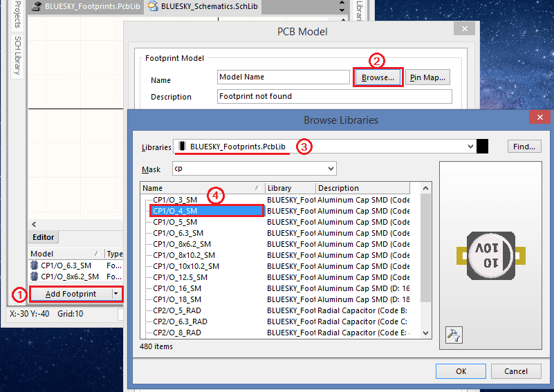Click the Type column header
The height and width of the screenshot is (392, 554).
pyautogui.click(x=115, y=254)
